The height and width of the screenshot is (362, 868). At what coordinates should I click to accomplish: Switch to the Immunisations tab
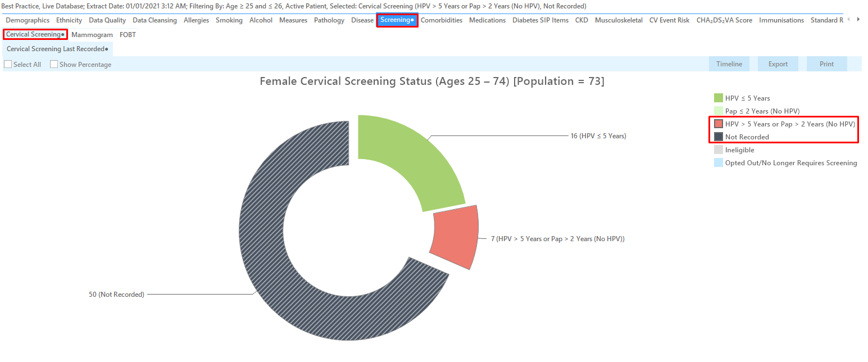781,20
